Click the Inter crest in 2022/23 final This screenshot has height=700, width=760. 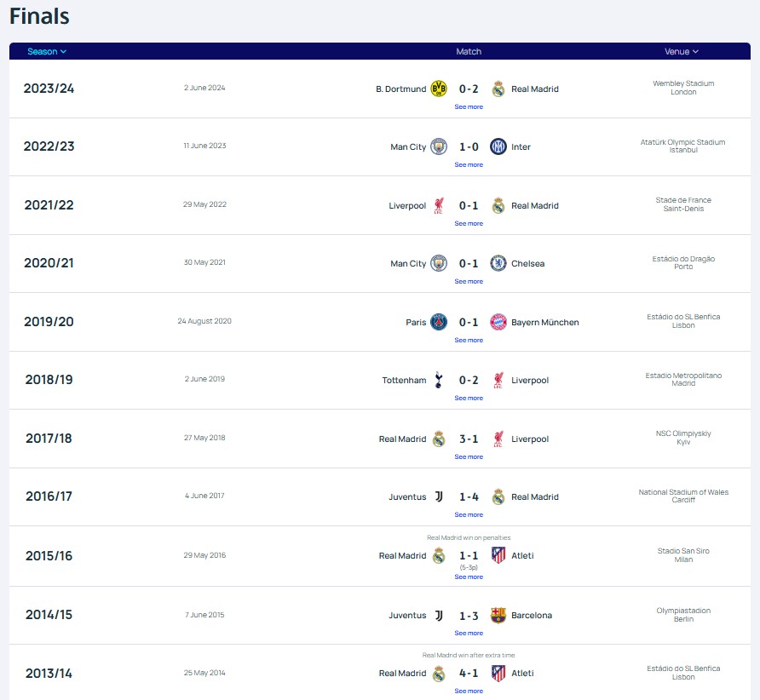point(498,146)
